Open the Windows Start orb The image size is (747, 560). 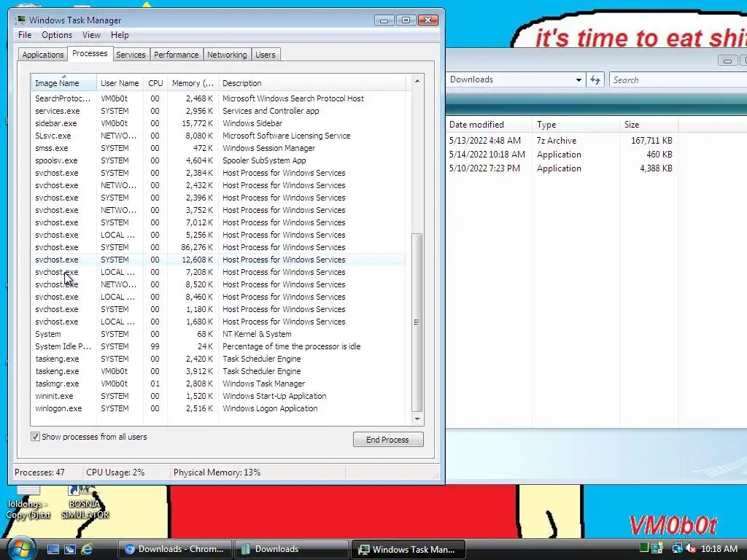pyautogui.click(x=21, y=548)
